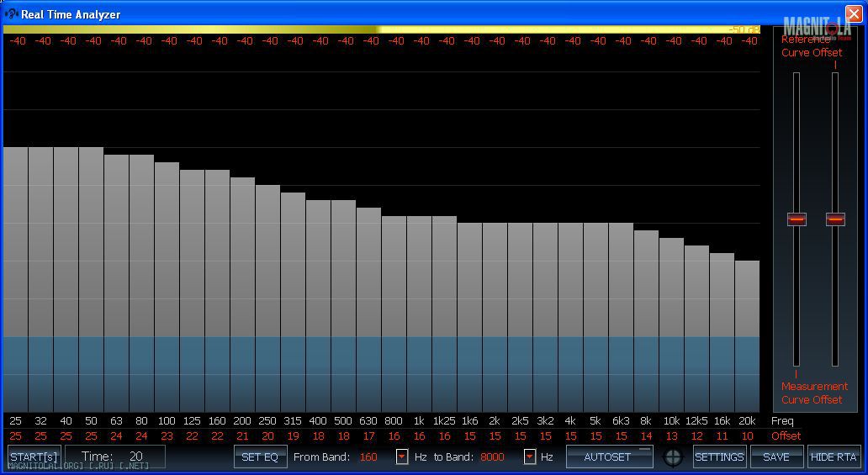Screen dimensions: 868x475
Task: Hide the analyzer with HIDE RTA
Action: [x=834, y=457]
